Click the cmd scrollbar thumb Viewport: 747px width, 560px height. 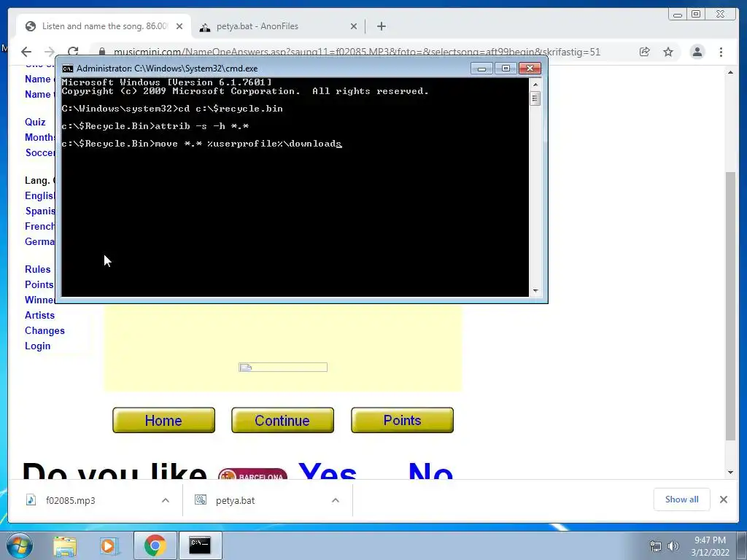[535, 98]
